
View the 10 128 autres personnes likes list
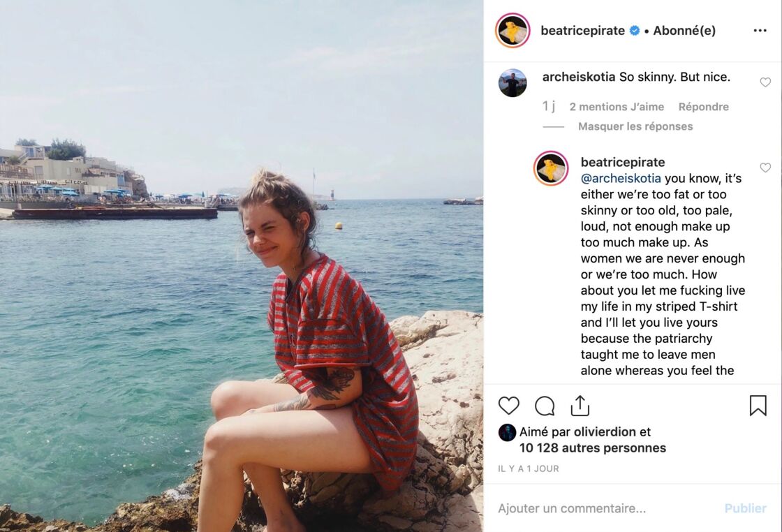pos(593,448)
